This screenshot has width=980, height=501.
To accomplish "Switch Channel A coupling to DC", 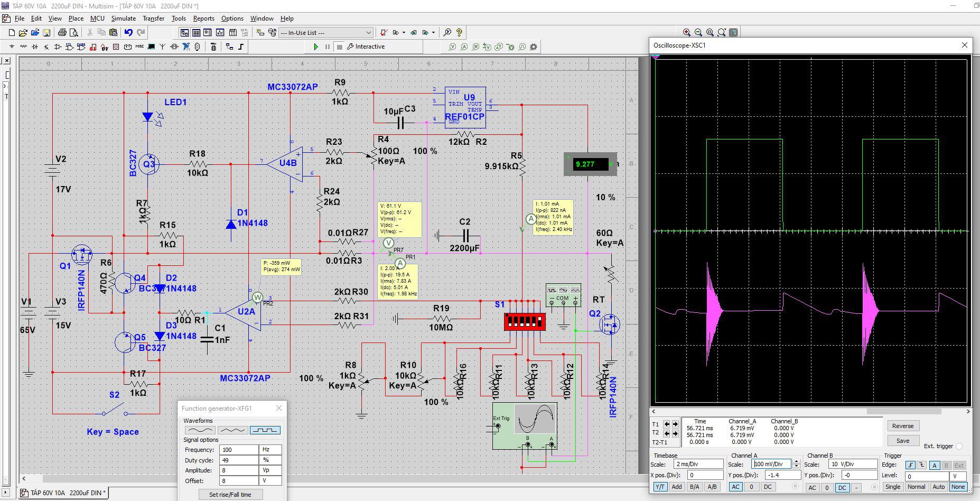I will point(768,487).
